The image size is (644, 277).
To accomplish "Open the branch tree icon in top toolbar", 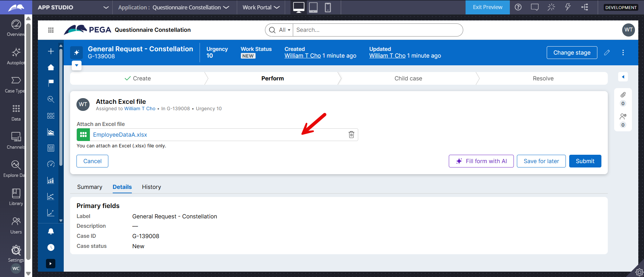I will tap(585, 7).
